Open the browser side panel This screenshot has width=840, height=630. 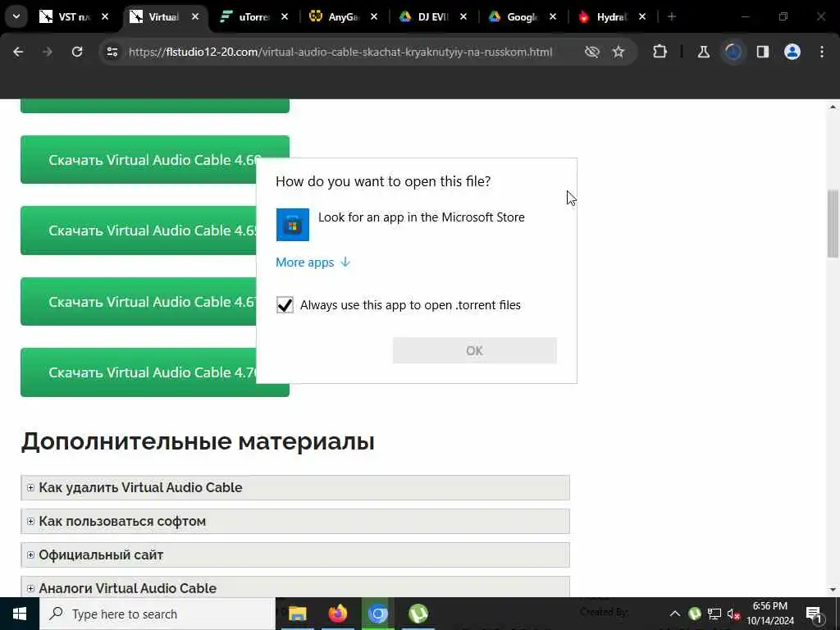click(x=763, y=52)
